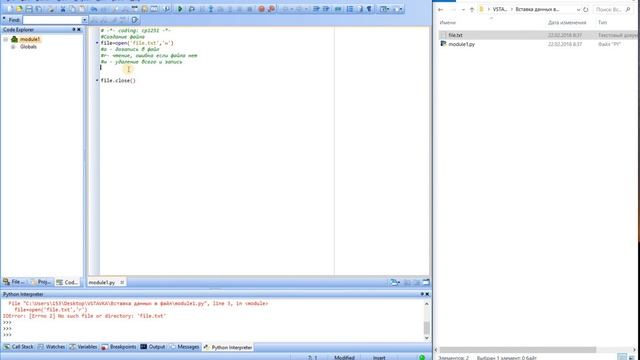Open recent locations dropdown in File Explorer

pos(463,9)
